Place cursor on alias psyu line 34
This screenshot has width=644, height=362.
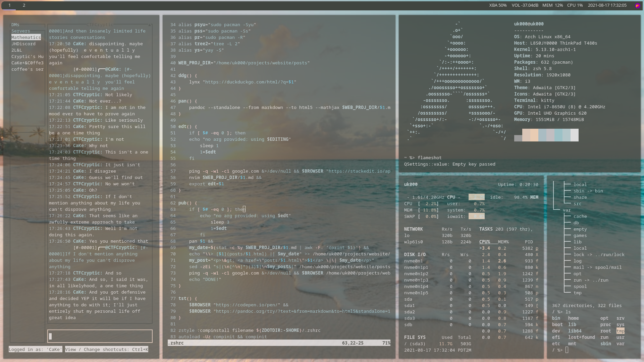tap(217, 25)
